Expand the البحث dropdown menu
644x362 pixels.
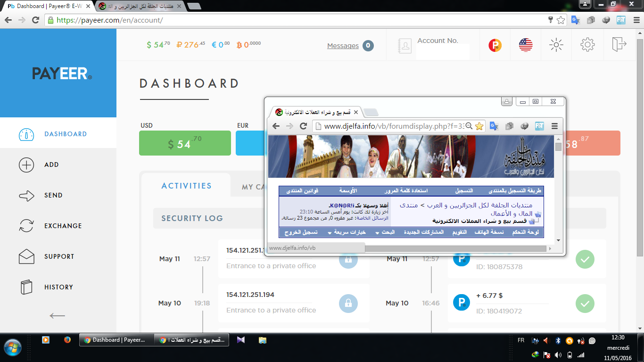pyautogui.click(x=385, y=232)
